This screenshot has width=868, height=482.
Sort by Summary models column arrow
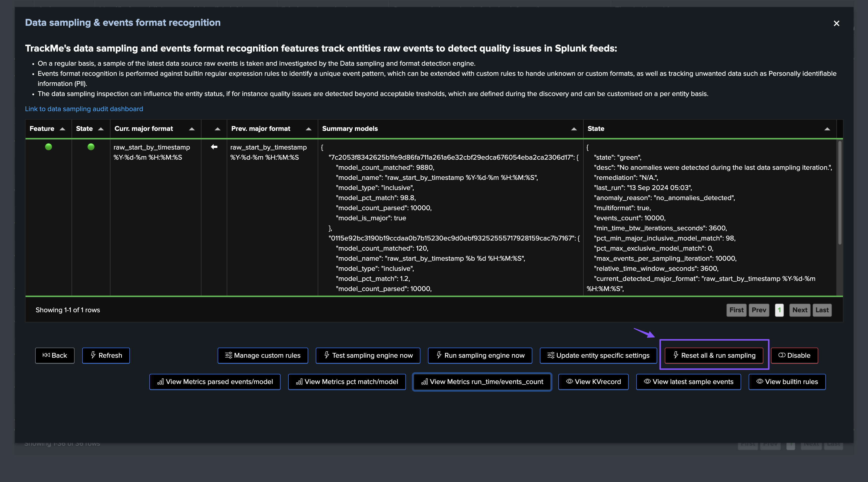(x=574, y=129)
